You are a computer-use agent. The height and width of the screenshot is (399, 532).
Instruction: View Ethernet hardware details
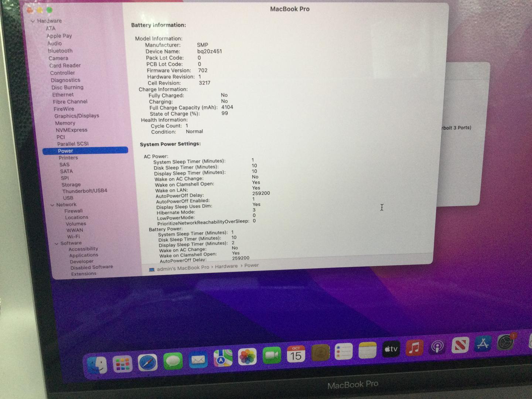pos(63,95)
